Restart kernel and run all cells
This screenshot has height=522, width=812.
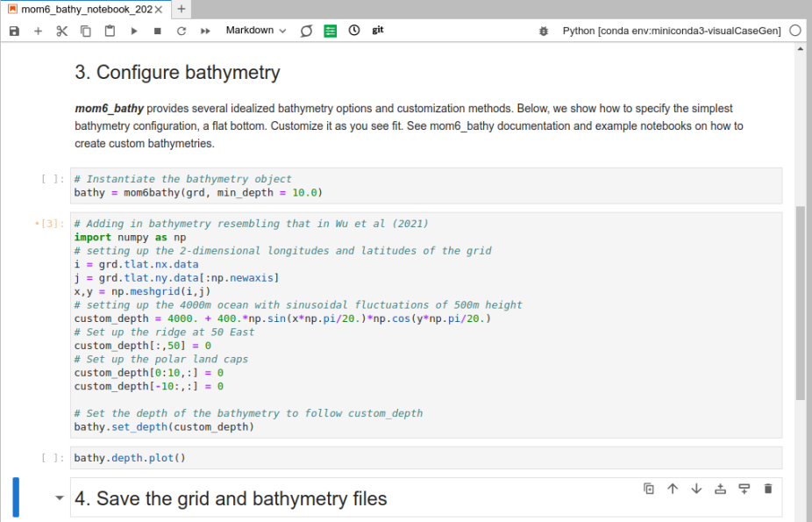click(205, 31)
